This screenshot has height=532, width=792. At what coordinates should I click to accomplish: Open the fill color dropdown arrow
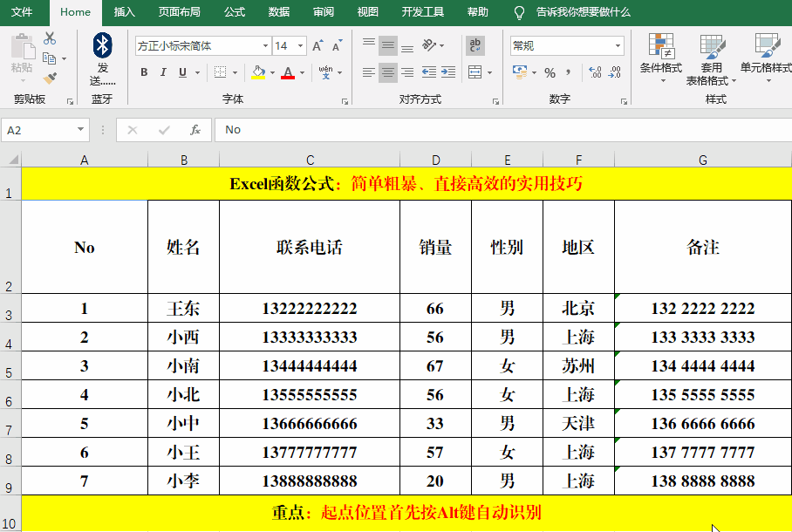click(272, 72)
